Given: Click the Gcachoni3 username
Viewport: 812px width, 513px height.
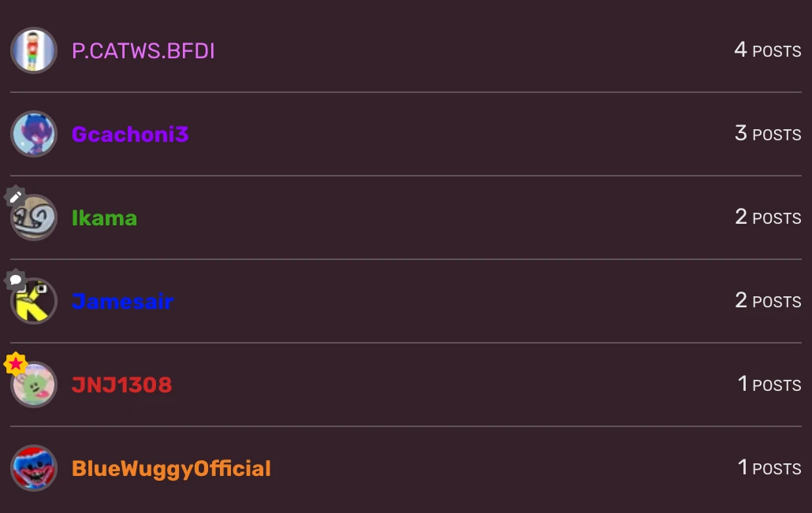Looking at the screenshot, I should tap(130, 134).
